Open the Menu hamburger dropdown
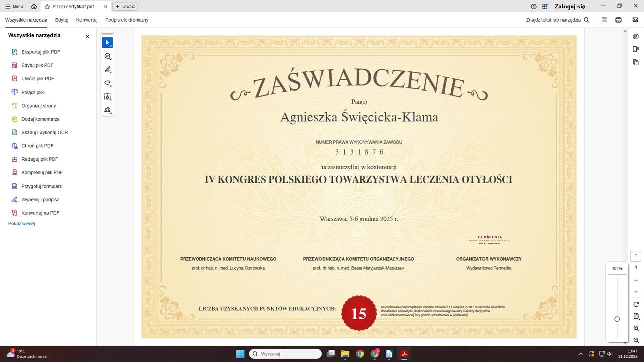 click(x=13, y=7)
